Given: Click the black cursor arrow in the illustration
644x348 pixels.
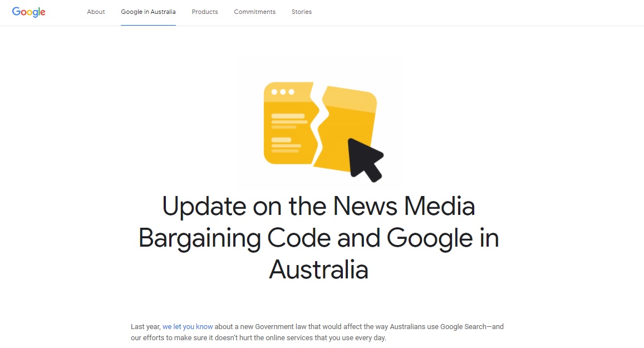Looking at the screenshot, I should pos(363,159).
